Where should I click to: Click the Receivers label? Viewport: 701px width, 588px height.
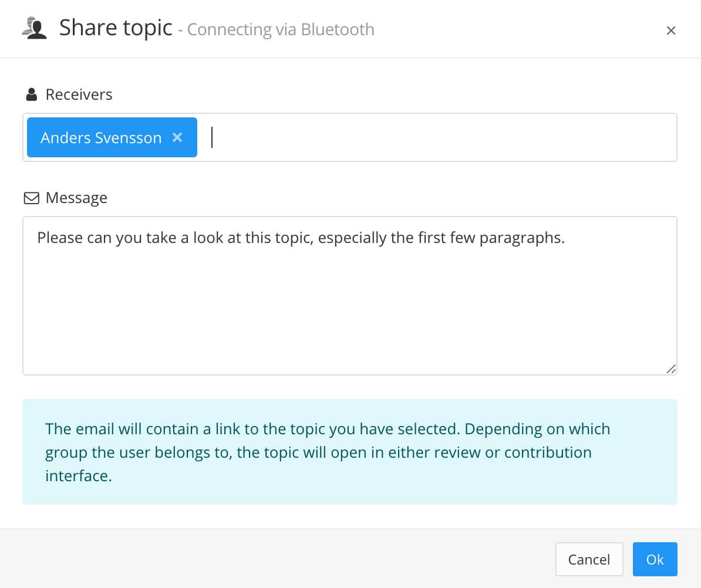[x=79, y=94]
